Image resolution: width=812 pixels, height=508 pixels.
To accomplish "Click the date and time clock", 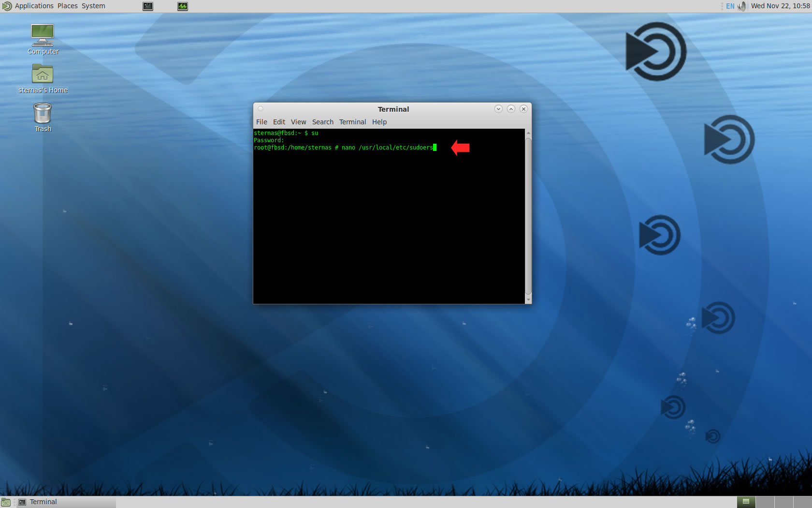I will click(780, 6).
